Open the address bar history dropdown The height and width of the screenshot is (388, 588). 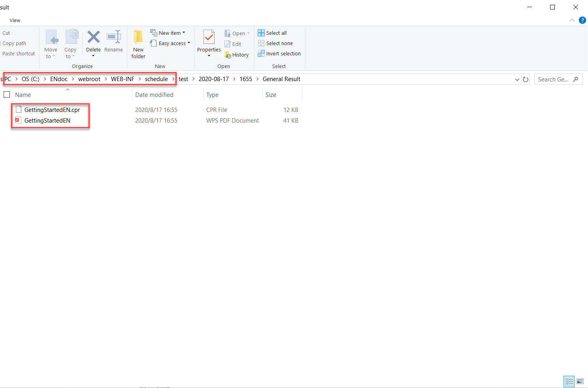517,79
